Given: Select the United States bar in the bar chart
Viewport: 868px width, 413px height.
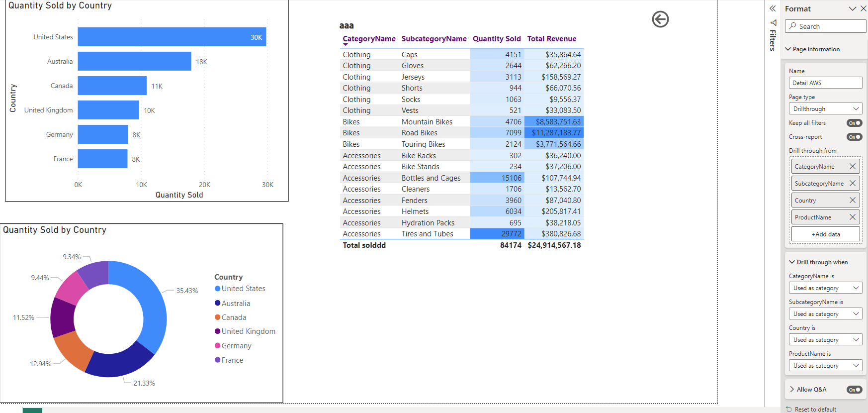Looking at the screenshot, I should 172,37.
